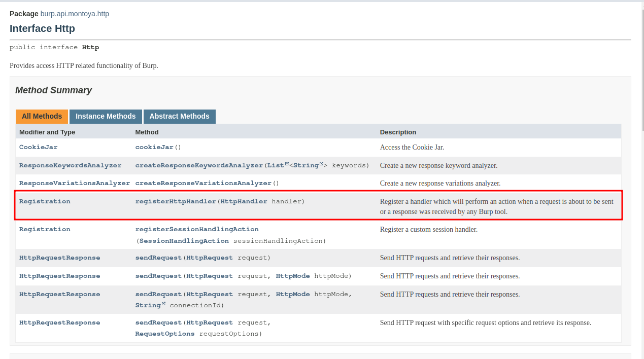Viewport: 644px width, 359px height.
Task: Click the createResponseKeywordsAnalyzer method link
Action: [199, 165]
